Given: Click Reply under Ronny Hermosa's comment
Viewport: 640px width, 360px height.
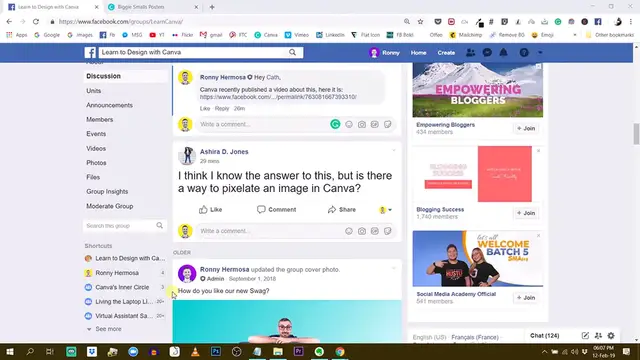Looking at the screenshot, I should point(222,108).
